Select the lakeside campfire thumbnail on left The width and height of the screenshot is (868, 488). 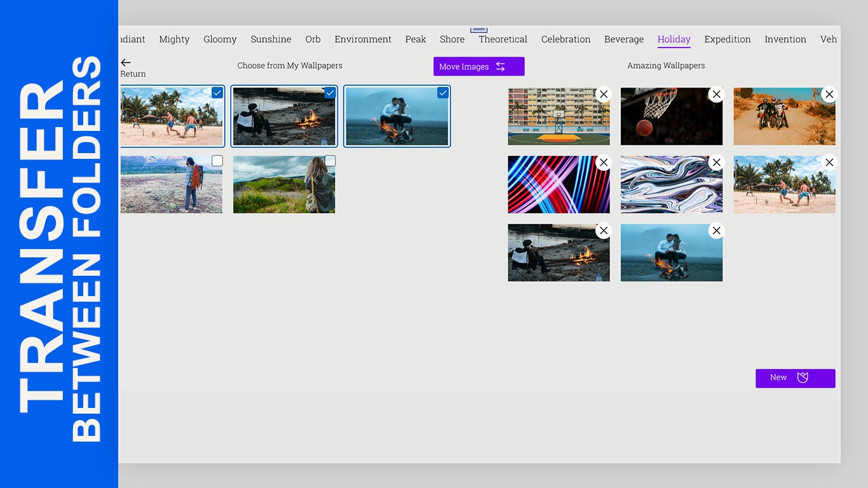coord(284,116)
